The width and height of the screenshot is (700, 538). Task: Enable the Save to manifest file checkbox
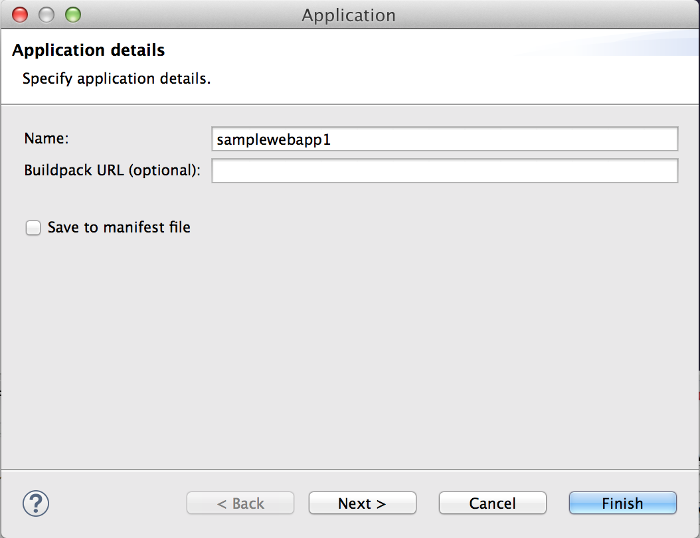(x=33, y=228)
